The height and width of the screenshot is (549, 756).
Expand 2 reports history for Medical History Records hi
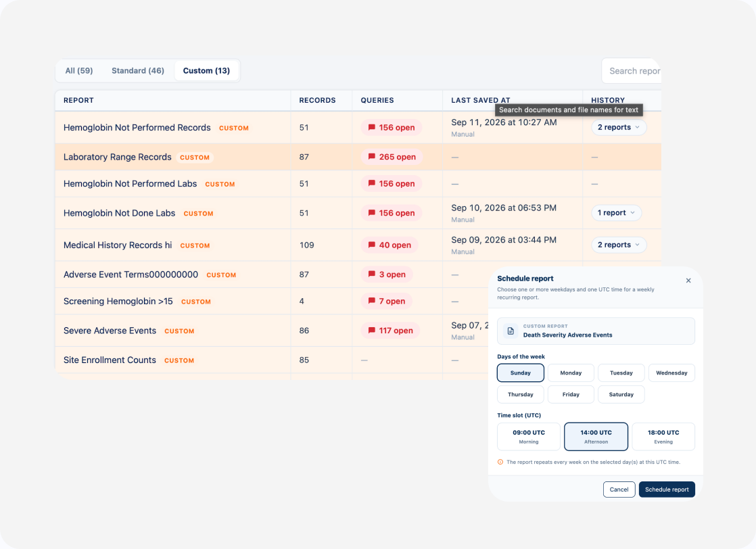[619, 245]
